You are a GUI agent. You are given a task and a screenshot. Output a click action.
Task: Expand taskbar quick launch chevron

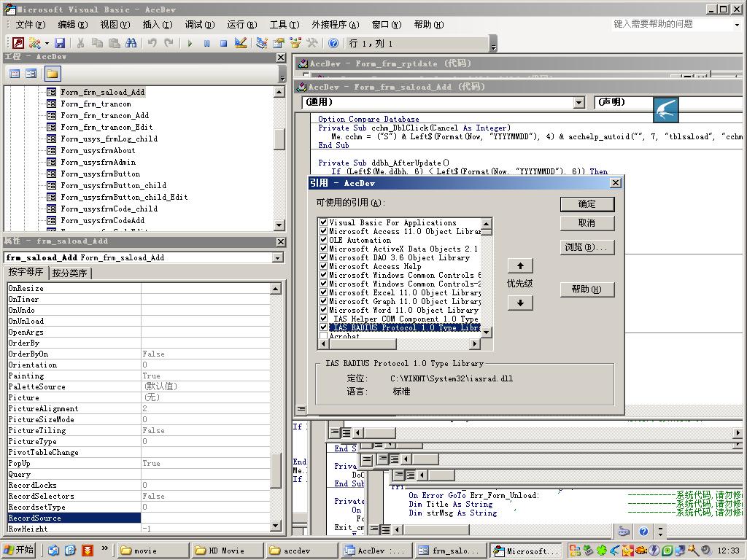pos(104,548)
